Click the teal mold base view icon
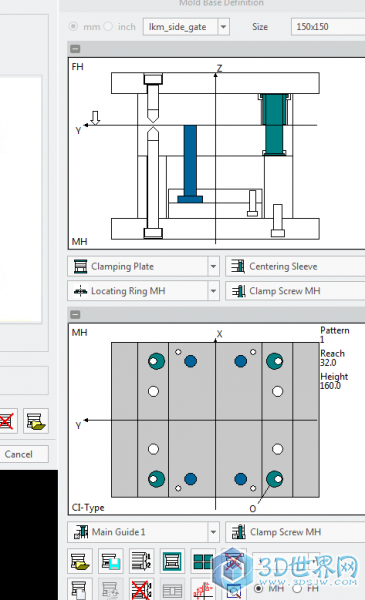Viewport: 365px width, 600px height. (172, 561)
